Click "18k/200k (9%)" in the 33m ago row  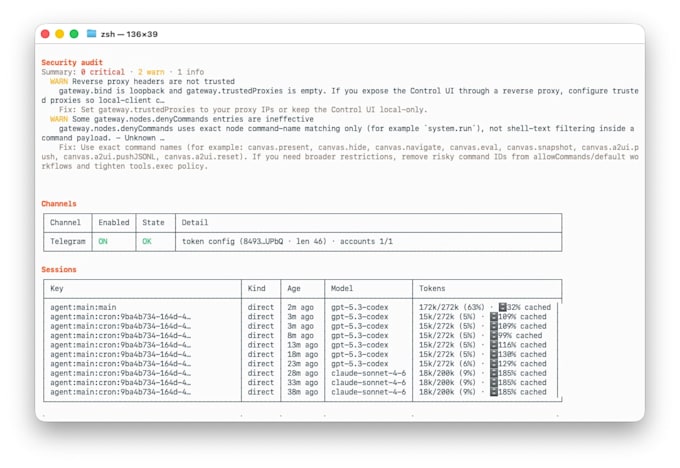pos(447,383)
